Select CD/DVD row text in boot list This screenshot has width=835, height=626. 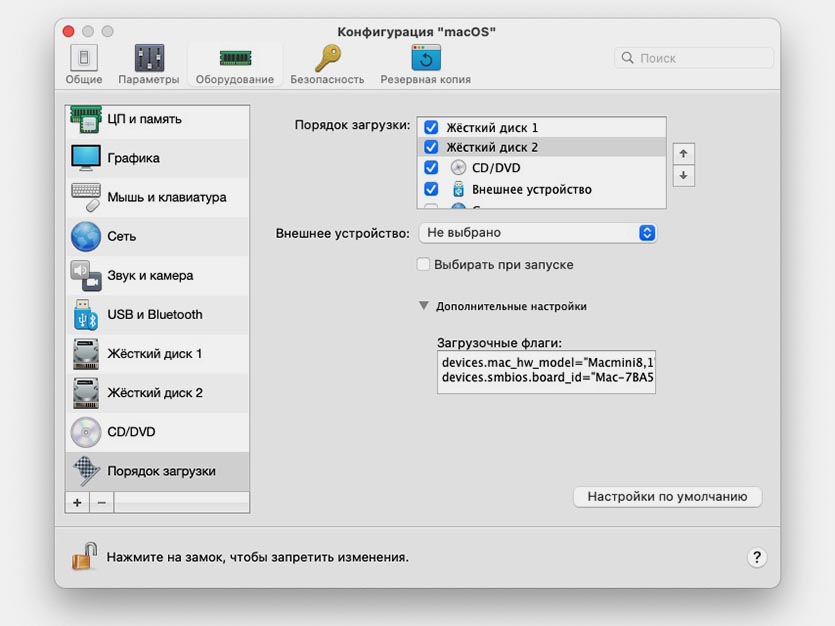click(496, 168)
